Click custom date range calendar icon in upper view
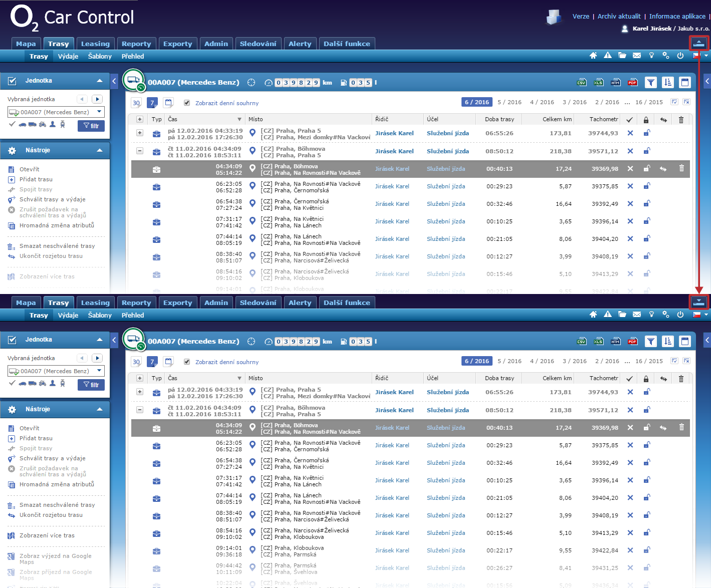The image size is (711, 588). click(x=169, y=103)
